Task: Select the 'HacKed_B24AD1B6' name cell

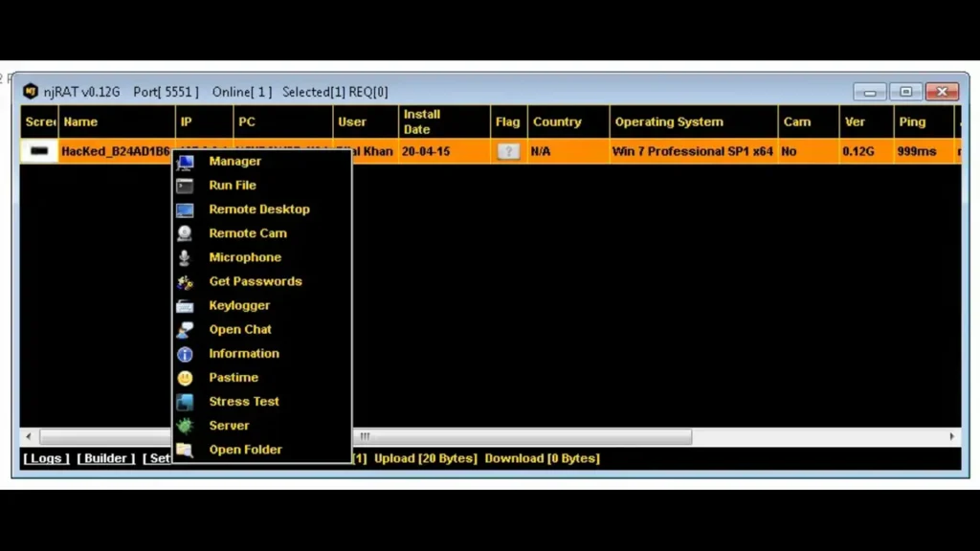Action: point(116,151)
